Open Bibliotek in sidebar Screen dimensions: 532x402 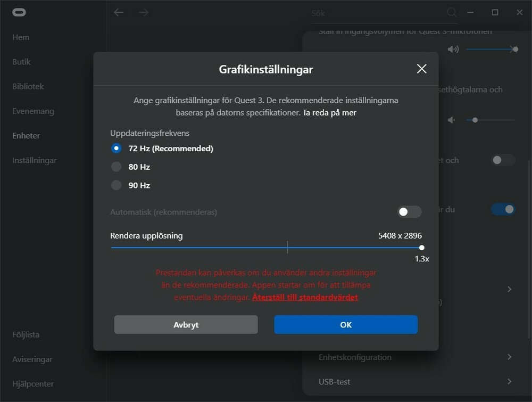pyautogui.click(x=28, y=87)
